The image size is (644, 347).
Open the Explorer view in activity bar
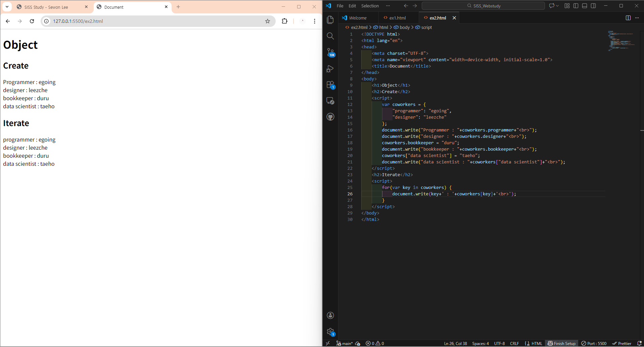point(330,20)
